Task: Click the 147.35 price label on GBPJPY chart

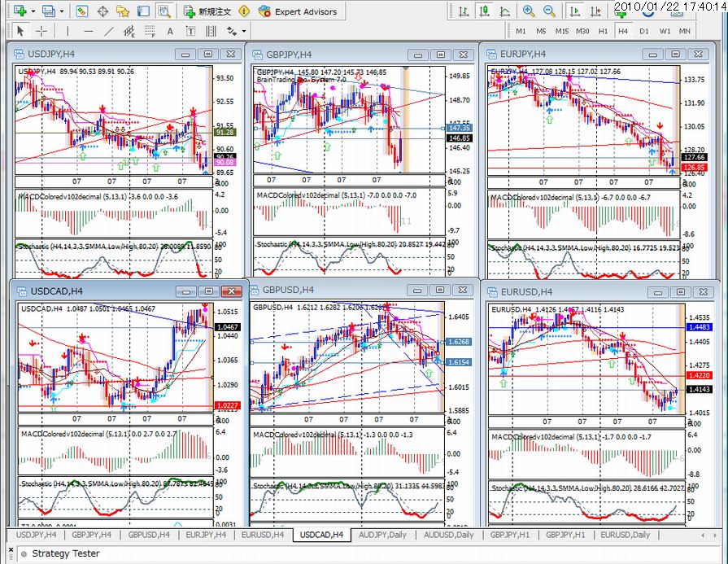Action: point(460,128)
